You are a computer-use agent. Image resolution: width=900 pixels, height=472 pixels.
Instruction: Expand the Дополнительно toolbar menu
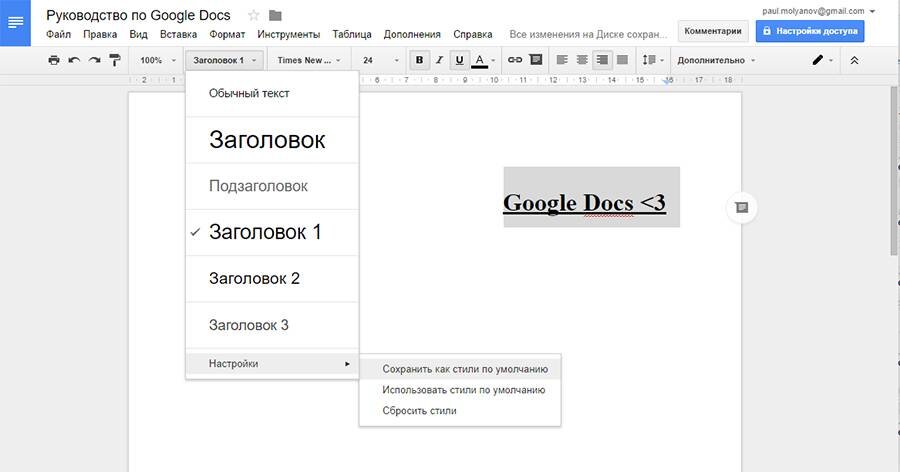click(x=716, y=60)
